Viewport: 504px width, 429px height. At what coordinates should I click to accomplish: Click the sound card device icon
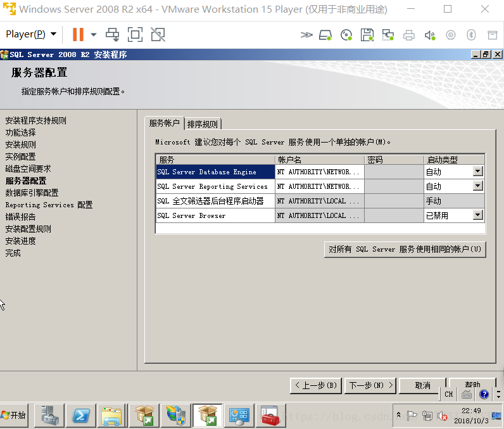click(x=430, y=35)
